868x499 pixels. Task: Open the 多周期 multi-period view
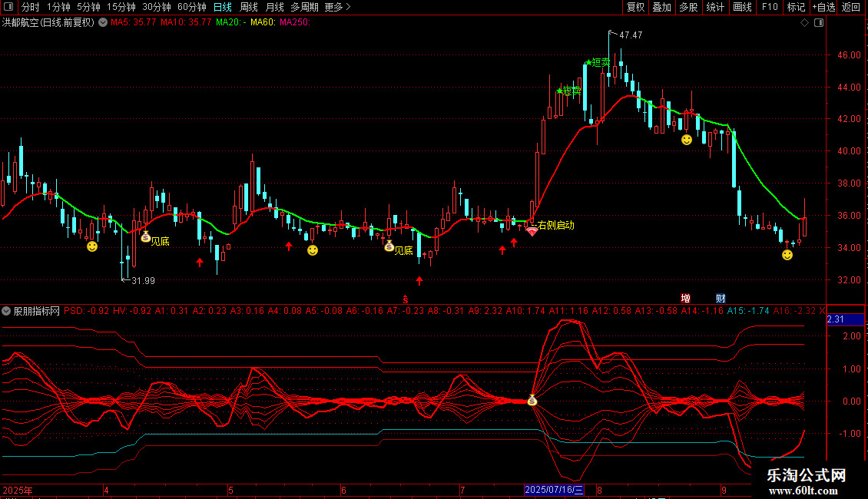pos(304,7)
